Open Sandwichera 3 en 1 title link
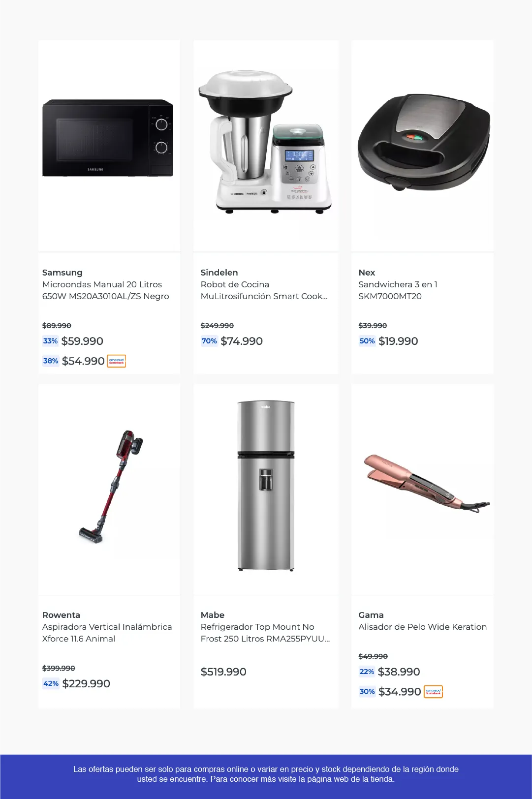 [x=398, y=290]
